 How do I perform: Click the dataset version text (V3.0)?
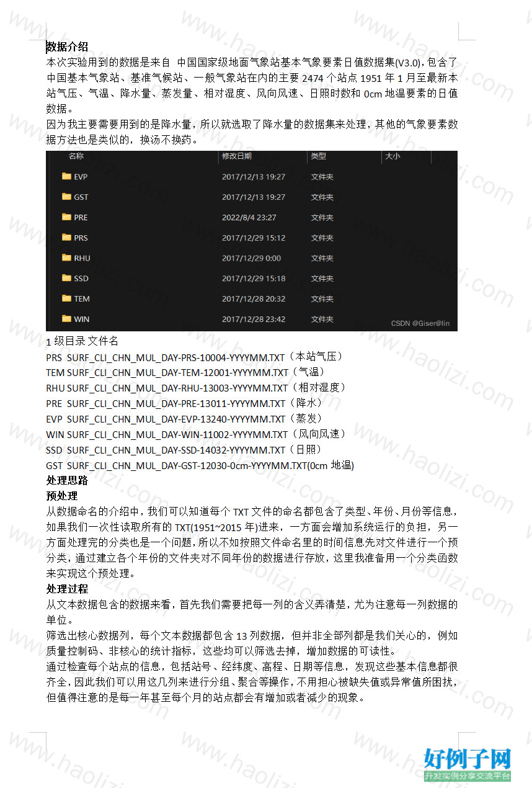point(409,62)
